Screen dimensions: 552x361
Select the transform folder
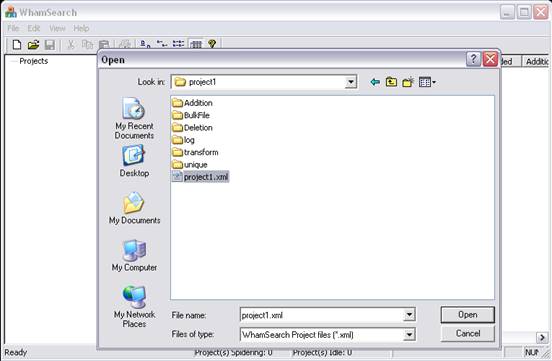195,152
